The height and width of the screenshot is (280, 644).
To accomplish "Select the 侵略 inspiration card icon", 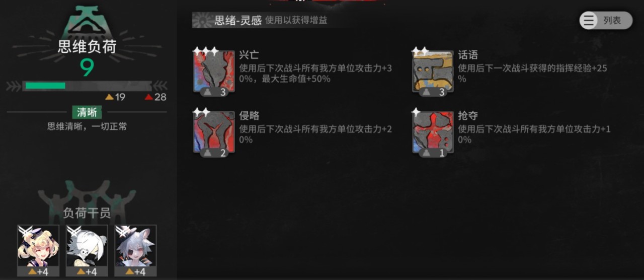I will (x=214, y=132).
